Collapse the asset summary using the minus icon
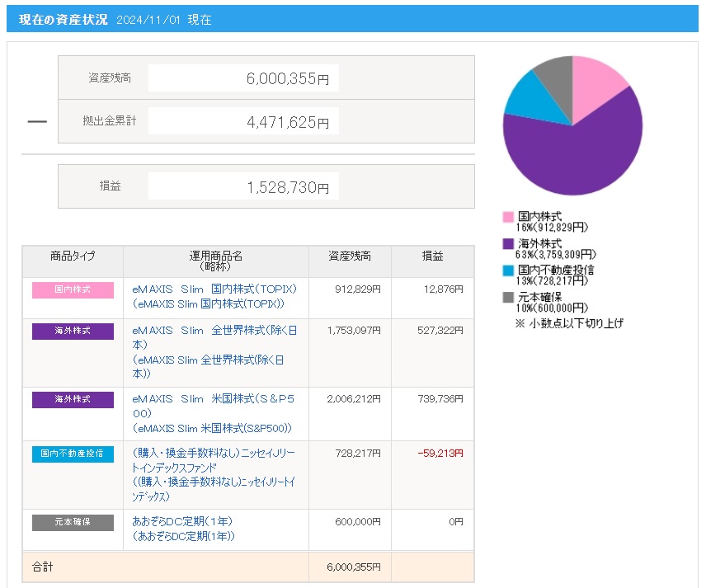The height and width of the screenshot is (588, 706). [x=37, y=121]
